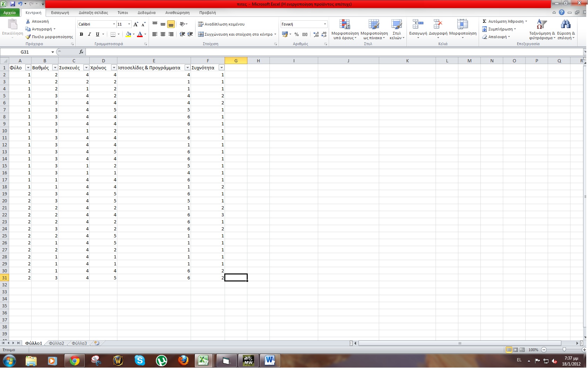Toggle underline formatting
This screenshot has width=588, height=369.
[x=97, y=34]
